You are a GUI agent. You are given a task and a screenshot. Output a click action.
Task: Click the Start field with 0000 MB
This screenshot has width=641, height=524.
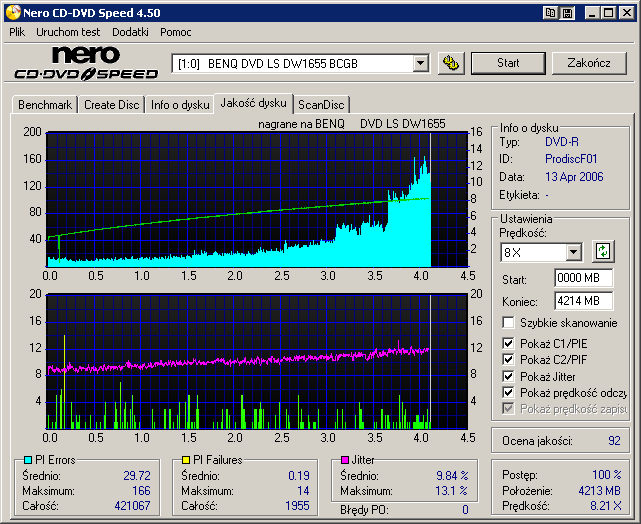click(584, 278)
